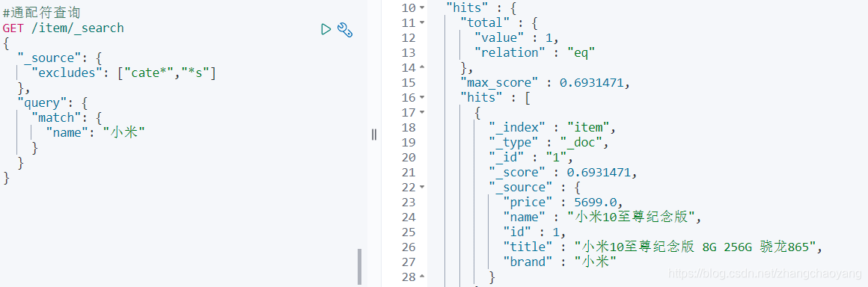Viewport: 868px width, 287px height.
Task: Collapse the "_source" block at line 22
Action: point(422,188)
